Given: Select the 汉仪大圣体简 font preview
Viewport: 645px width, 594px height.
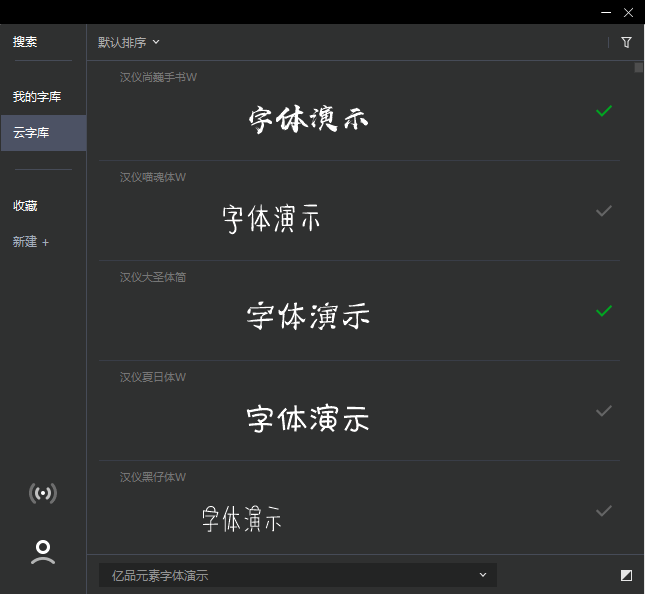Looking at the screenshot, I should (309, 316).
